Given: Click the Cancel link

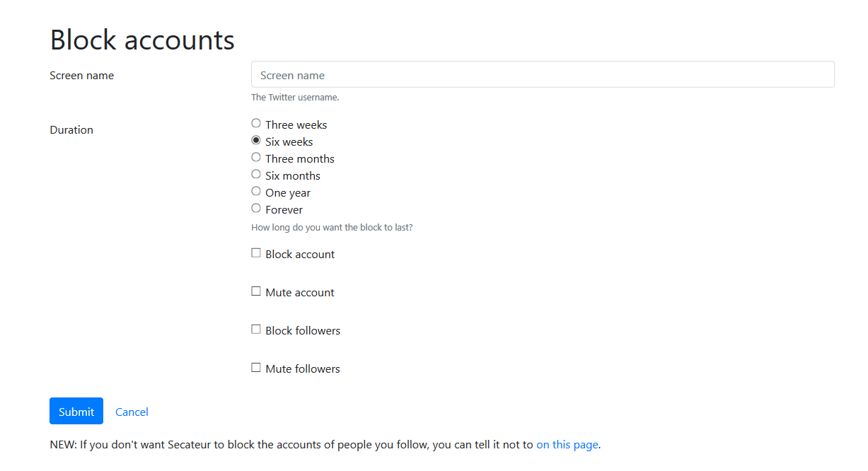Looking at the screenshot, I should [x=132, y=412].
